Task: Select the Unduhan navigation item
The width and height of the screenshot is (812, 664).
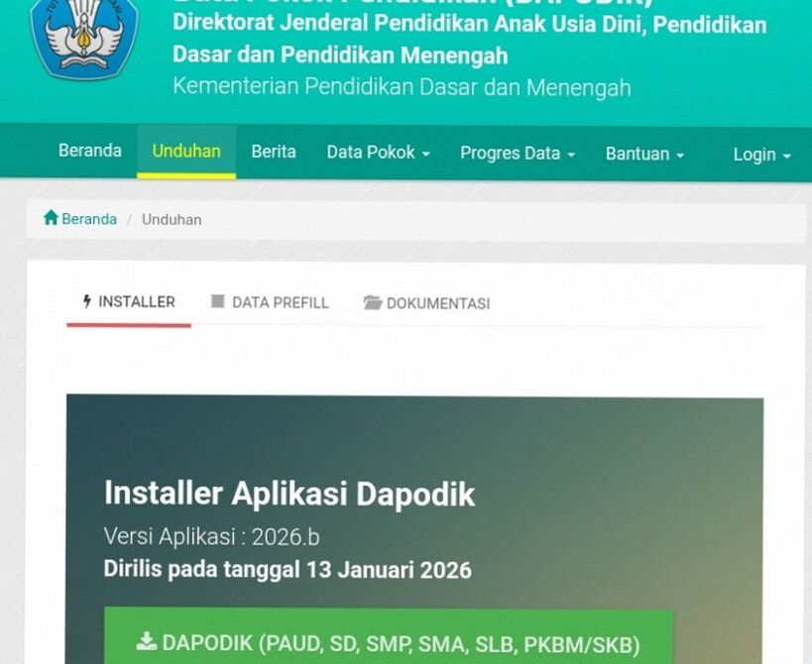Action: click(x=186, y=151)
